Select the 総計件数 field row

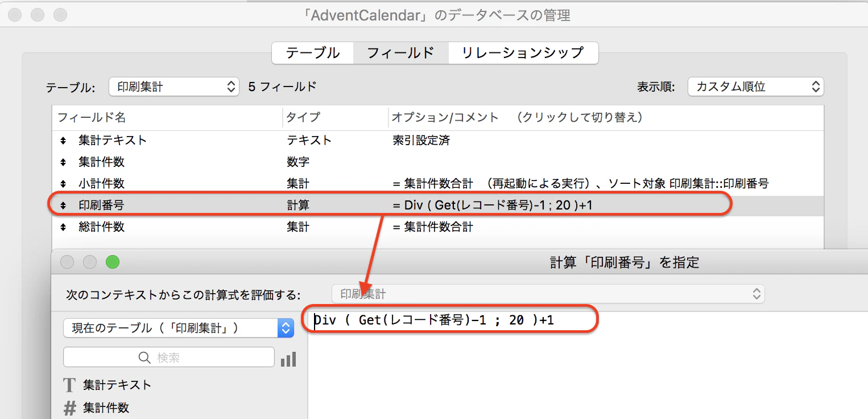point(437,227)
